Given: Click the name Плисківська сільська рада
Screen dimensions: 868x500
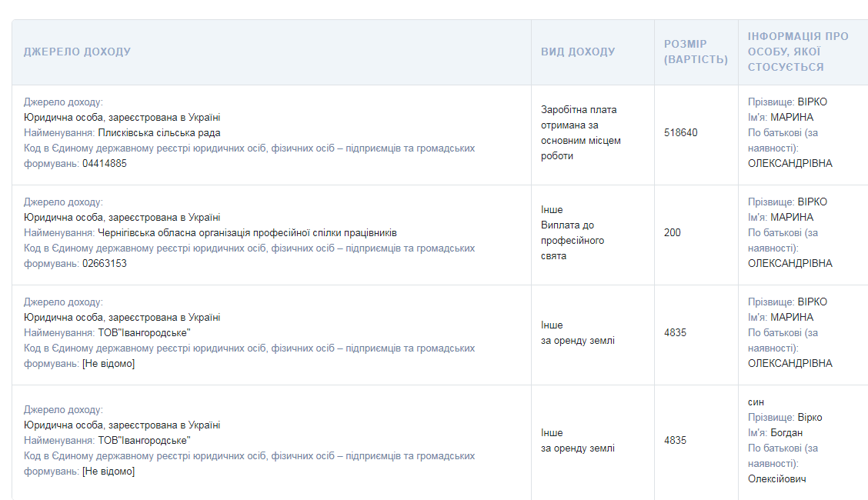Looking at the screenshot, I should [x=159, y=132].
